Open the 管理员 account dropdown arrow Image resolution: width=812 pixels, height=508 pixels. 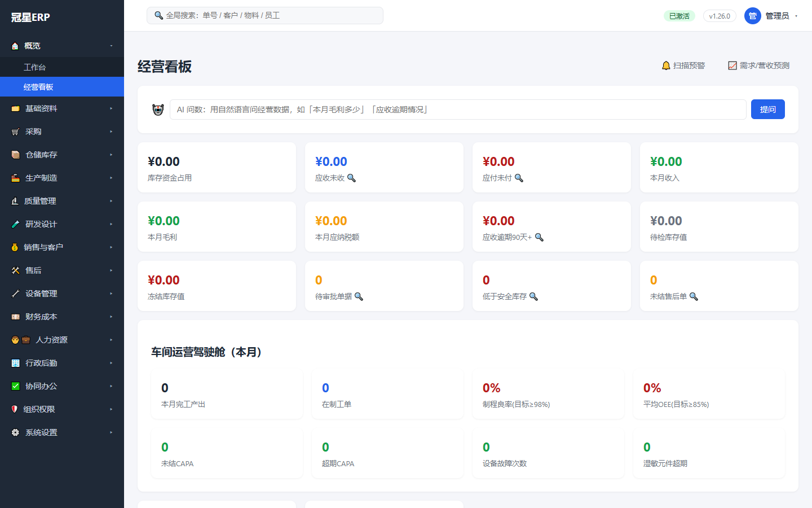point(796,16)
